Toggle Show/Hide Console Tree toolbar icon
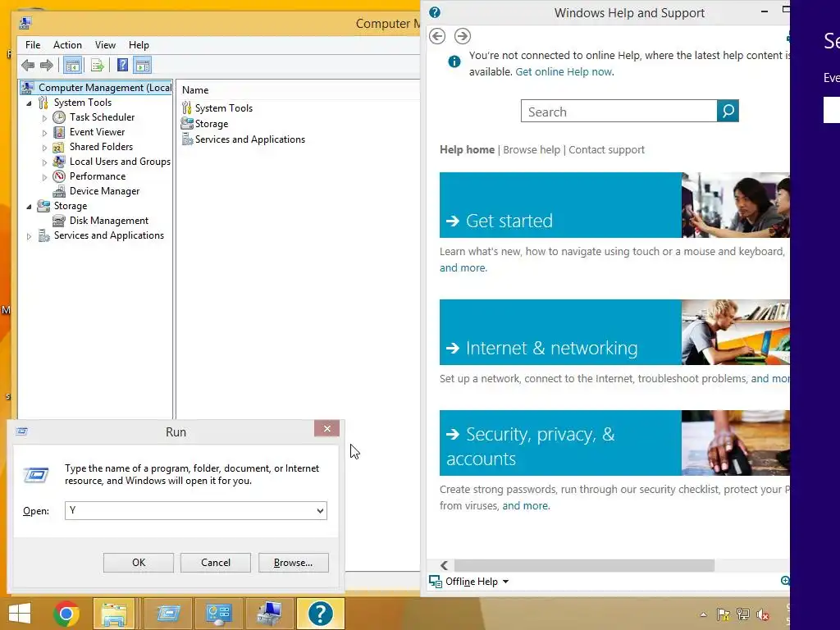This screenshot has height=630, width=840. [x=72, y=66]
